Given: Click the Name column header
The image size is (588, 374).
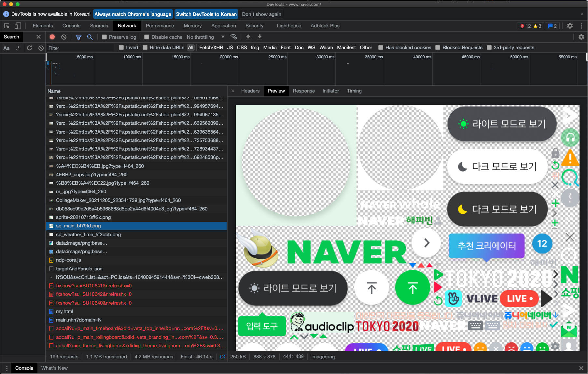Looking at the screenshot, I should click(136, 91).
